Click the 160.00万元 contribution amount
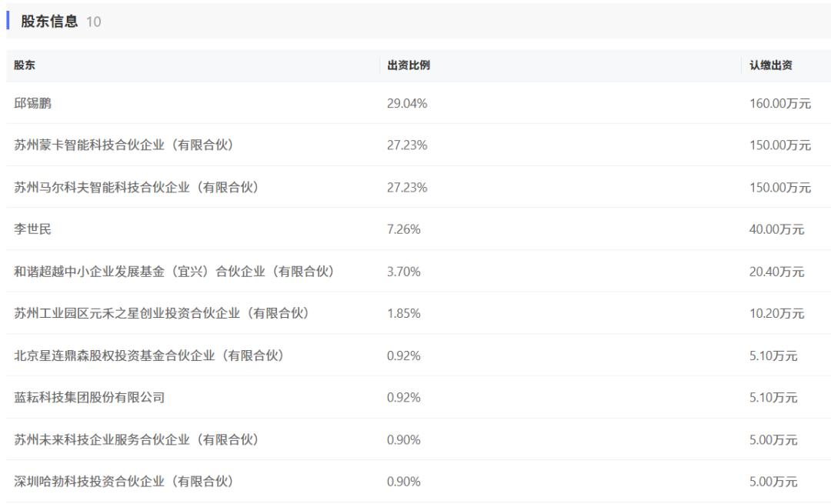 coord(780,103)
